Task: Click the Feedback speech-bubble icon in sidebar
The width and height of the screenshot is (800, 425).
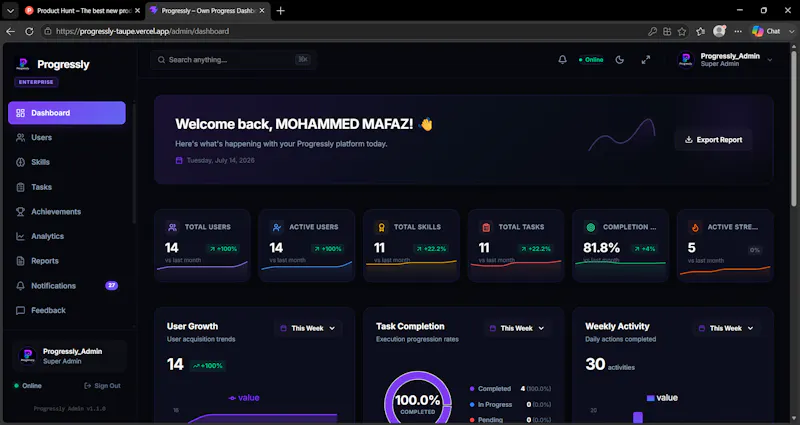Action: point(20,310)
